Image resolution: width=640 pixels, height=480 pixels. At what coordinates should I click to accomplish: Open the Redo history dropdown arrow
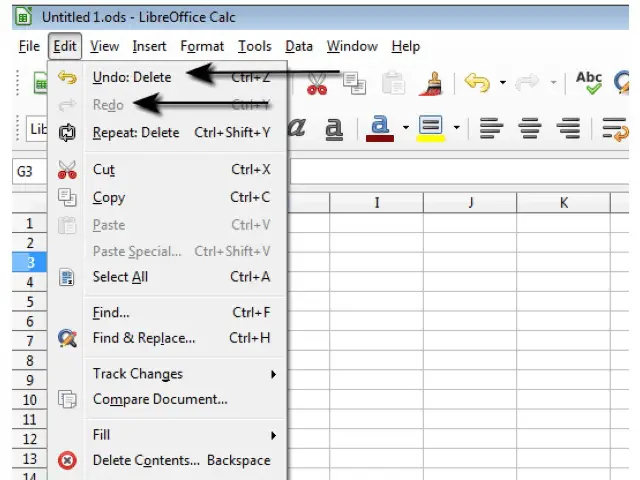coord(553,82)
